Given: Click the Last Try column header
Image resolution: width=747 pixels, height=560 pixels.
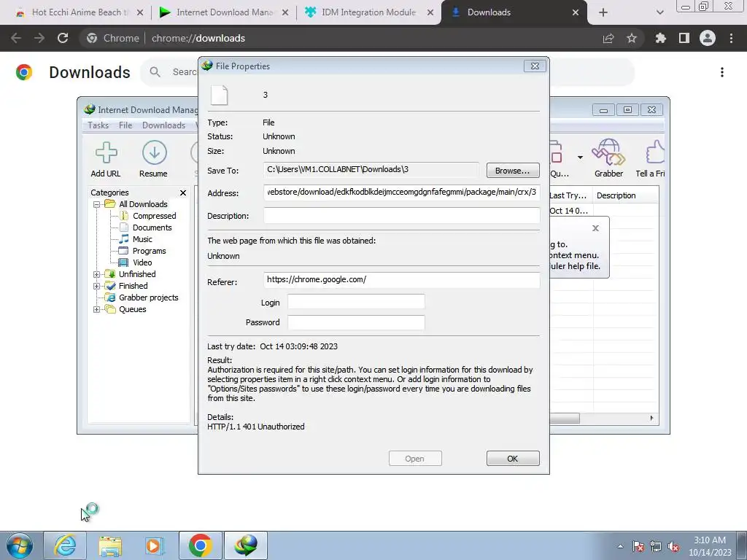Looking at the screenshot, I should [569, 195].
